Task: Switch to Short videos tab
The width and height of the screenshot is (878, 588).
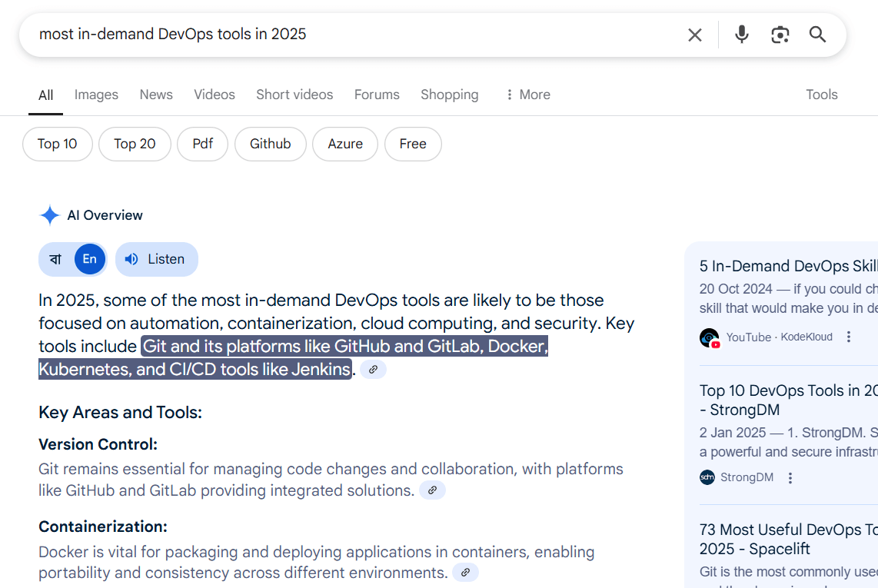Action: click(x=294, y=95)
